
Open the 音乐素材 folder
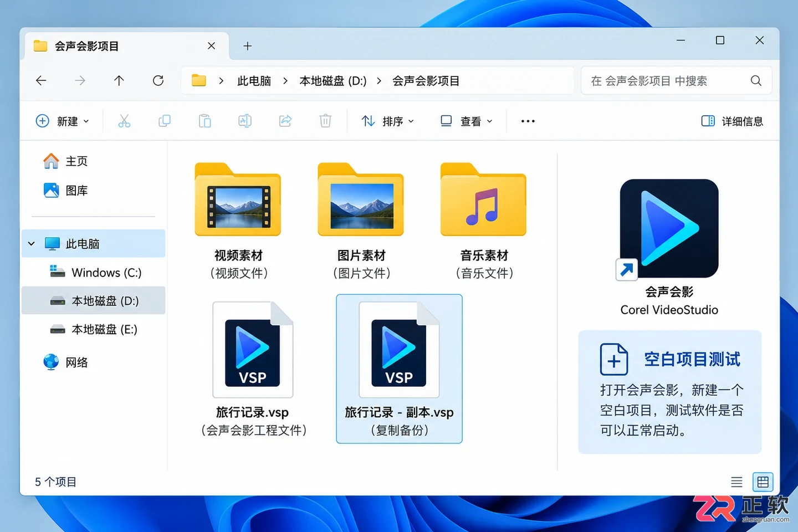click(484, 221)
